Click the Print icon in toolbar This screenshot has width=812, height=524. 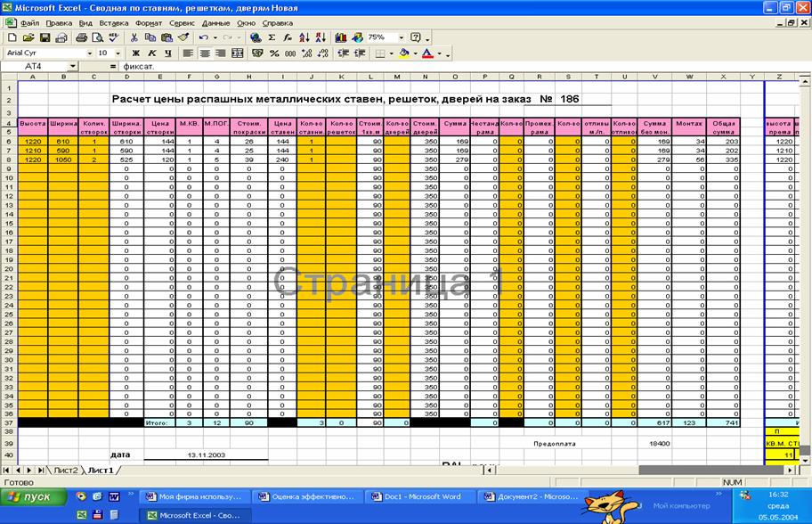[82, 38]
